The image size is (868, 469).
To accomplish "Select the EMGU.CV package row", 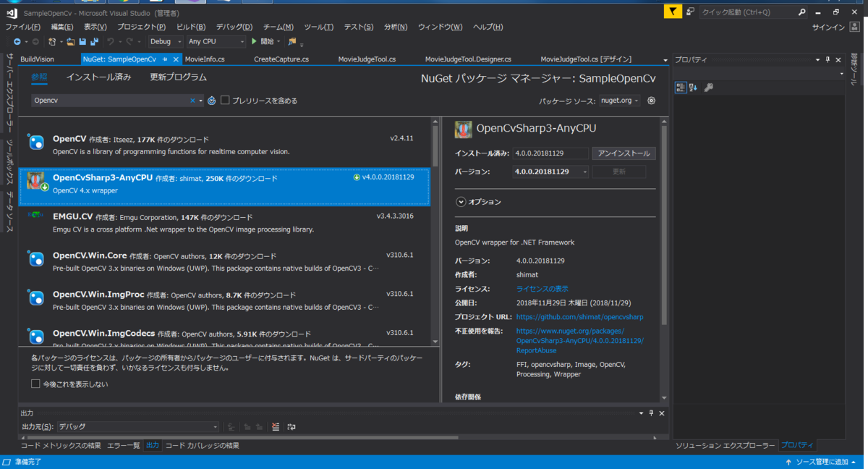I will click(224, 223).
